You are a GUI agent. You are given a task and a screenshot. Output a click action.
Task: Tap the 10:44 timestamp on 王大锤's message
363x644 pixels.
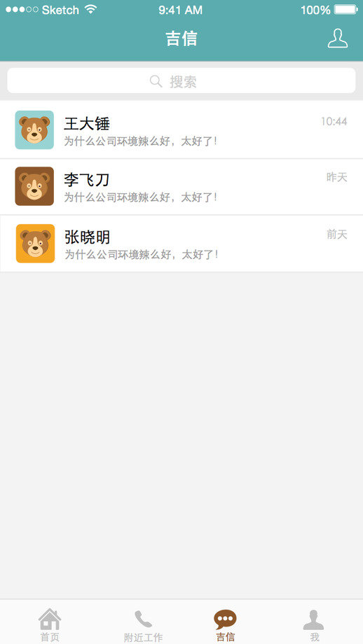coord(334,121)
